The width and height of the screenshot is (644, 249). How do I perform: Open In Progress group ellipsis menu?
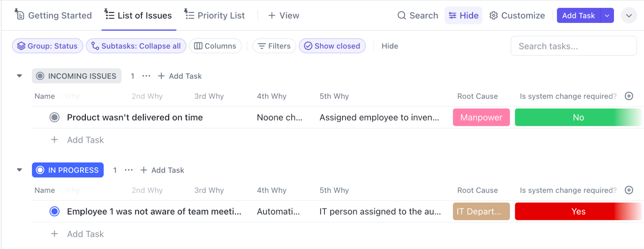[129, 170]
